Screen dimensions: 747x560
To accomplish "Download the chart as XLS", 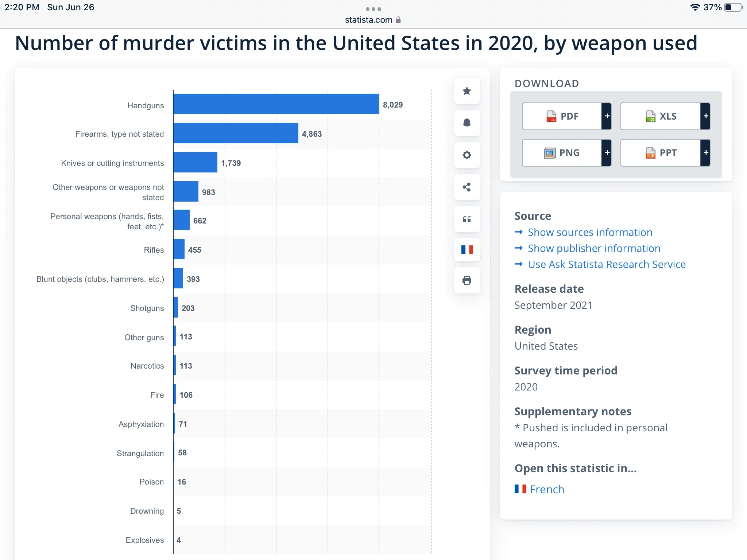I will pyautogui.click(x=661, y=116).
